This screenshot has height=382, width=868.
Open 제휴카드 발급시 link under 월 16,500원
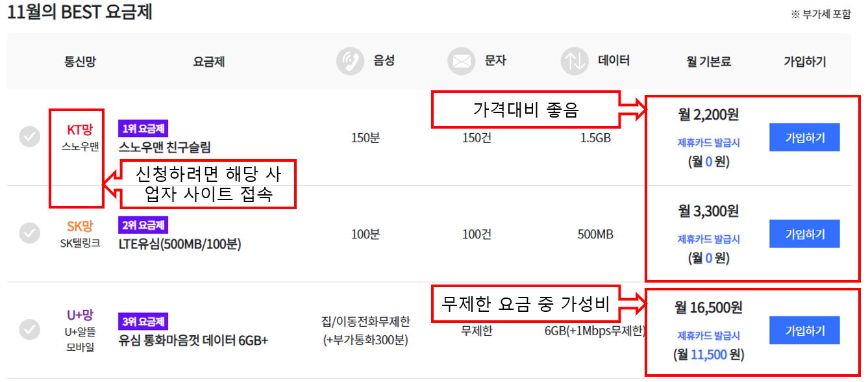coord(709,336)
